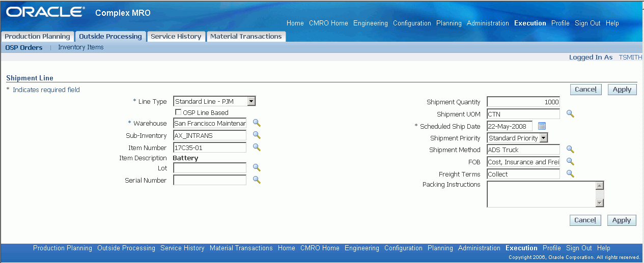Open the footer Material Transactions link
The height and width of the screenshot is (263, 644).
coord(241,248)
